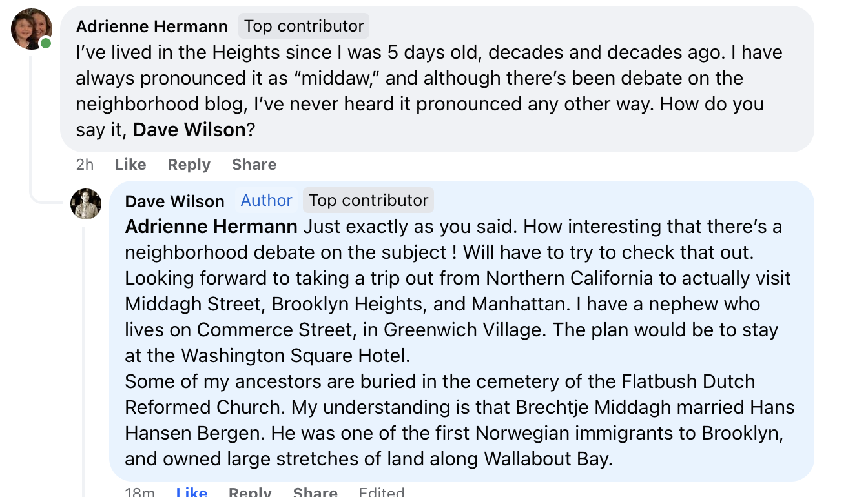Click Adrienne Hermann's profile picture
The image size is (868, 497).
coord(31,28)
